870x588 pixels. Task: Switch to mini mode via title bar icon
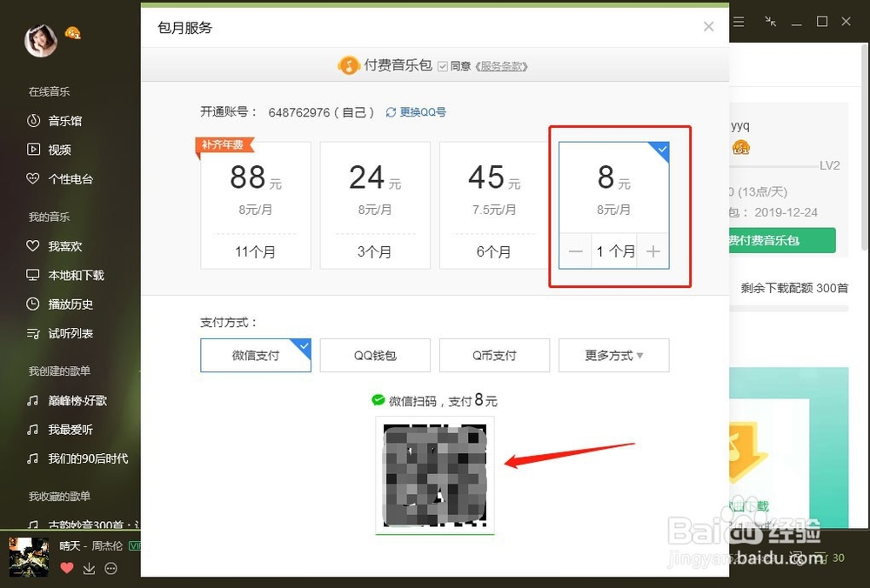click(x=770, y=22)
